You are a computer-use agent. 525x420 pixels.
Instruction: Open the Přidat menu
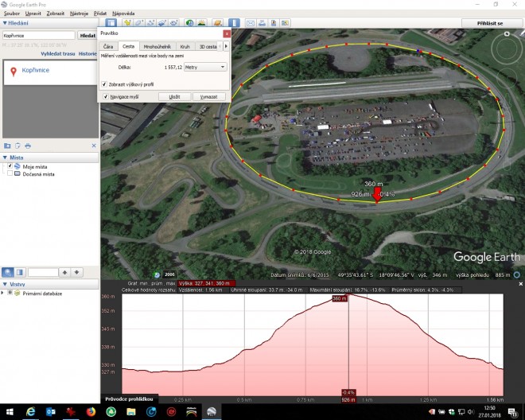(100, 14)
